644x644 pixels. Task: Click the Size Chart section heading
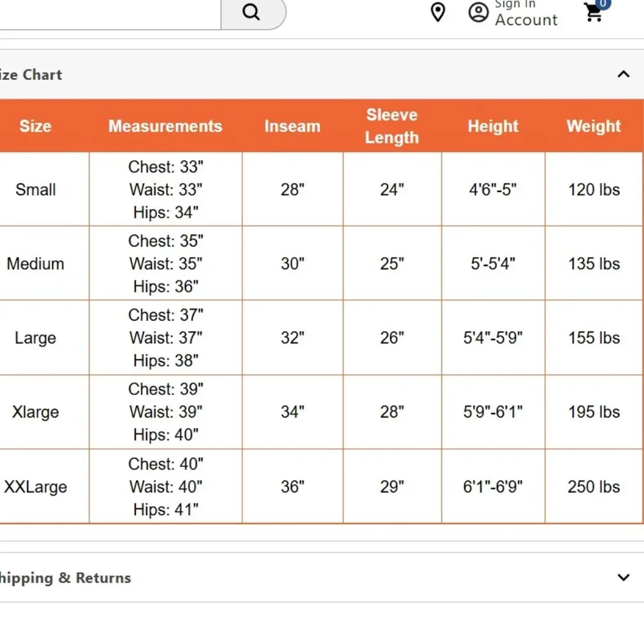[x=31, y=75]
